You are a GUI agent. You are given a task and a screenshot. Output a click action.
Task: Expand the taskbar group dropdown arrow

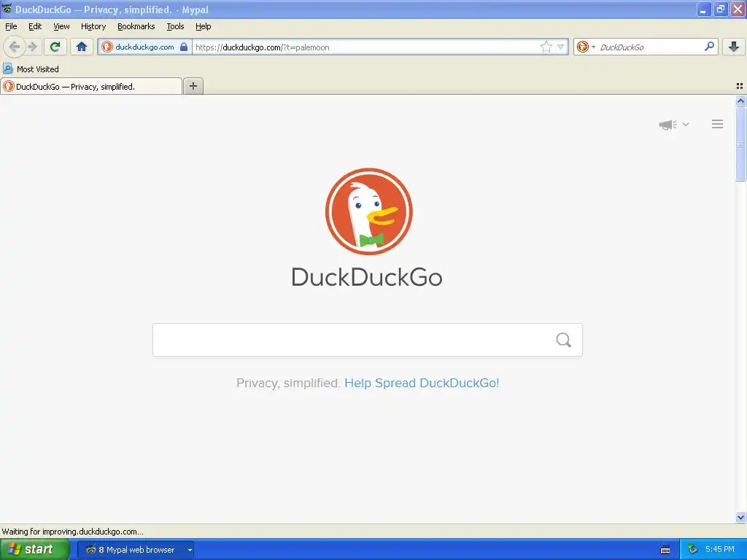tap(190, 550)
